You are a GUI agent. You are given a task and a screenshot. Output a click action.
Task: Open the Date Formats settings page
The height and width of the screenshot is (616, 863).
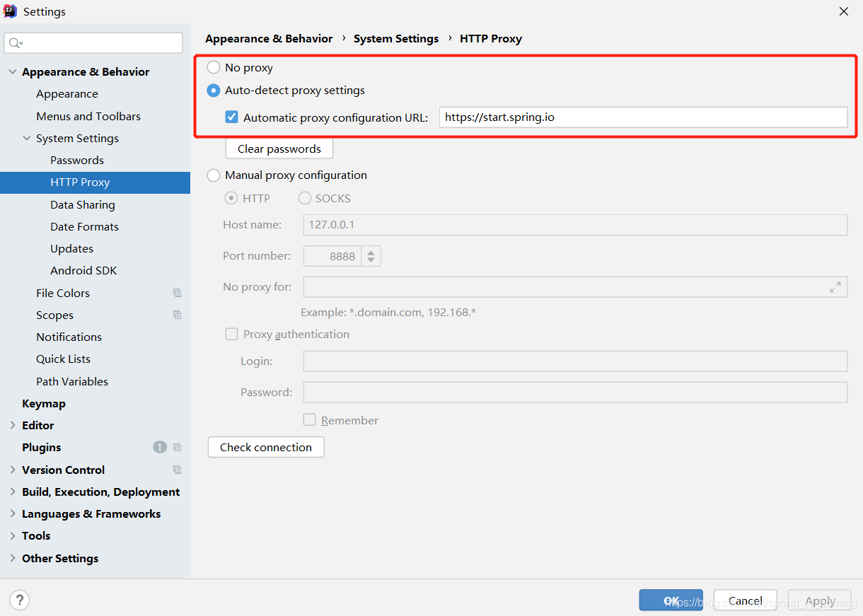[84, 226]
